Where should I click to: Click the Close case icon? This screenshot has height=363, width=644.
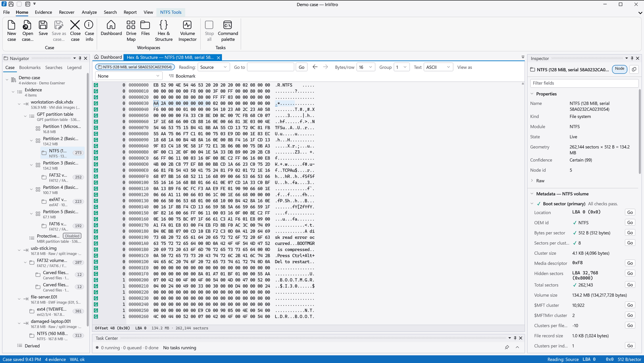[x=75, y=31]
